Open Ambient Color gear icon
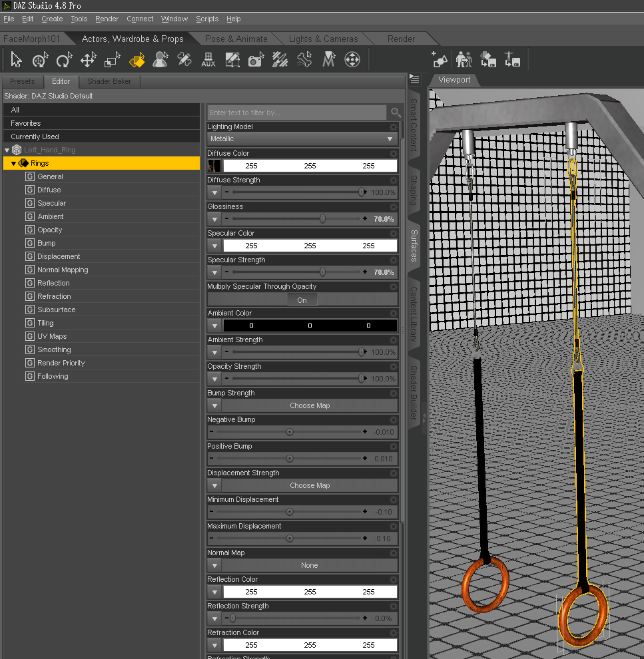Viewport: 644px width, 659px height. 394,313
